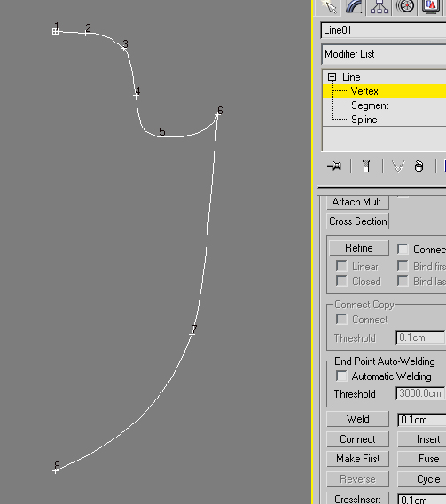Image resolution: width=446 pixels, height=504 pixels.
Task: Click the Connect button below Weld
Action: 357,439
